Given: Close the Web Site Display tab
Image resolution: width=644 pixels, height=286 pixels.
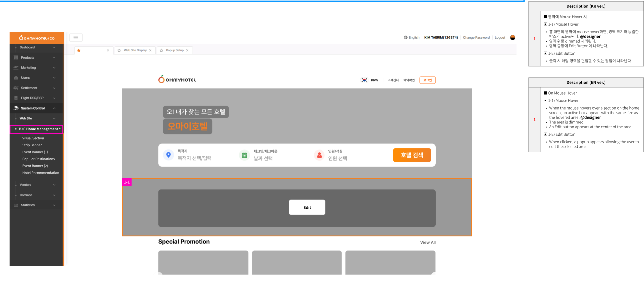Looking at the screenshot, I should point(151,50).
